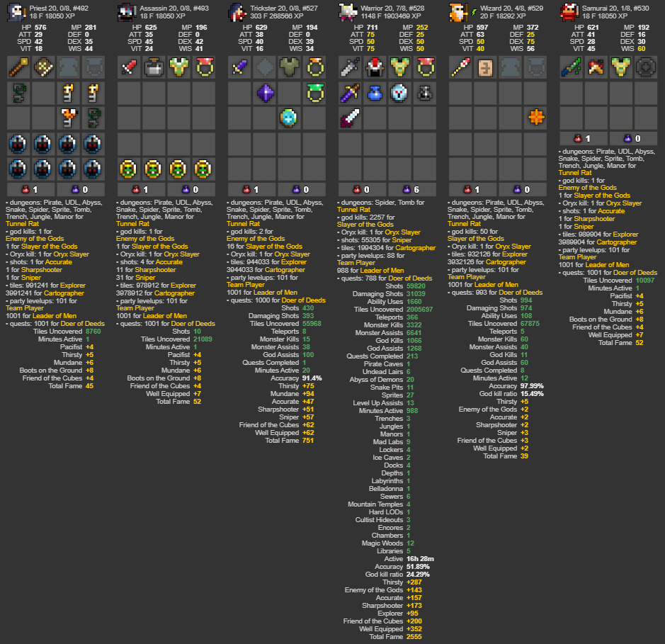Click Warrior's "Total Fame 2555" line
The image size is (665, 644).
(x=395, y=637)
